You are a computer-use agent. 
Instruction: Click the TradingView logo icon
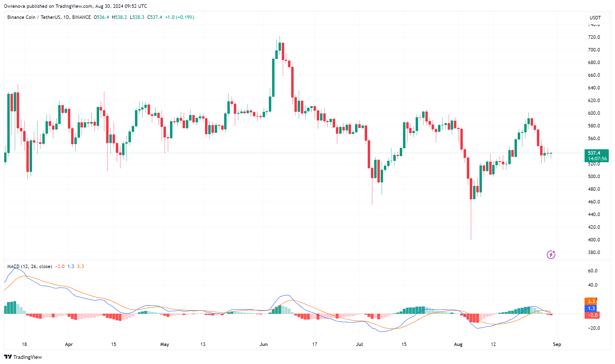click(8, 357)
